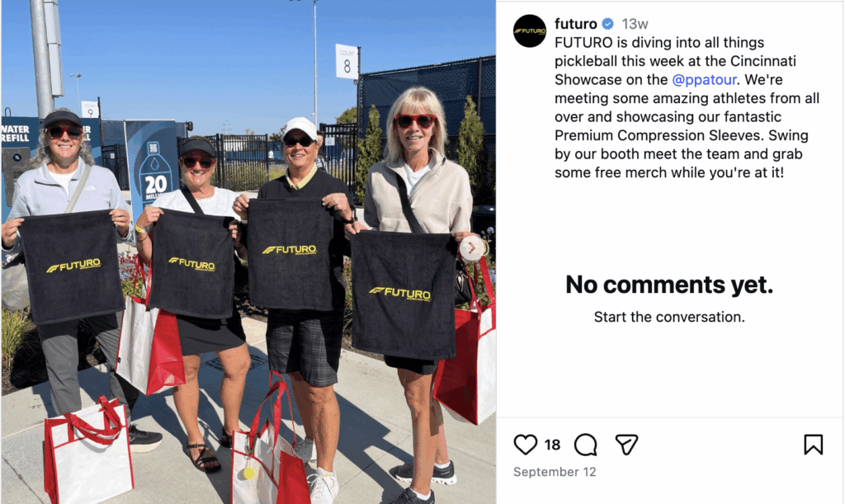Viewport: 845px width, 504px height.
Task: Open the @ppatour mention link
Action: (x=704, y=80)
